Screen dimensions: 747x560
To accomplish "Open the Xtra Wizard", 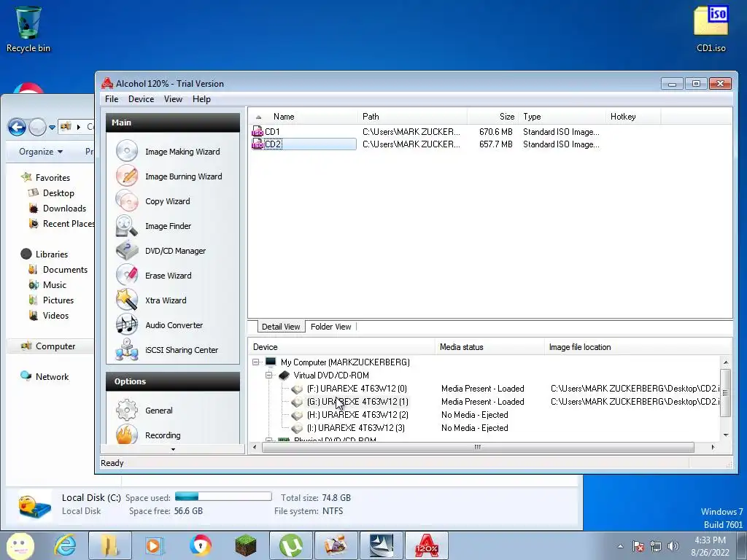I will pyautogui.click(x=152, y=300).
